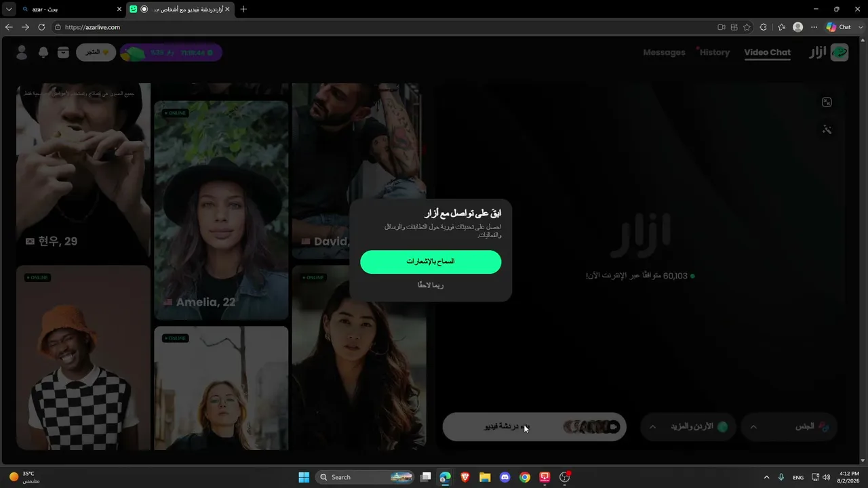Open the online dark-haired woman with earrings card
868x488 pixels.
pyautogui.click(x=359, y=357)
